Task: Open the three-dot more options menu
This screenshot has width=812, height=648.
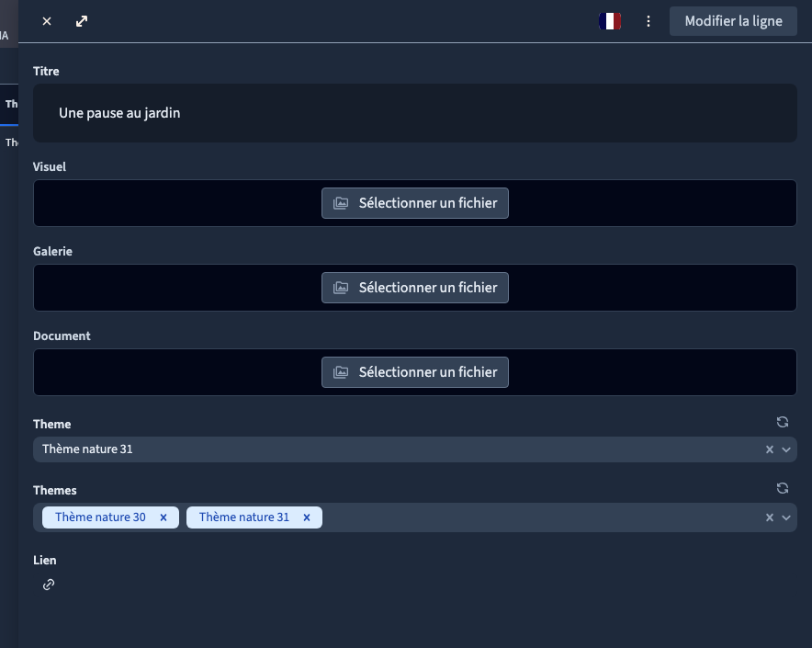Action: pyautogui.click(x=648, y=21)
